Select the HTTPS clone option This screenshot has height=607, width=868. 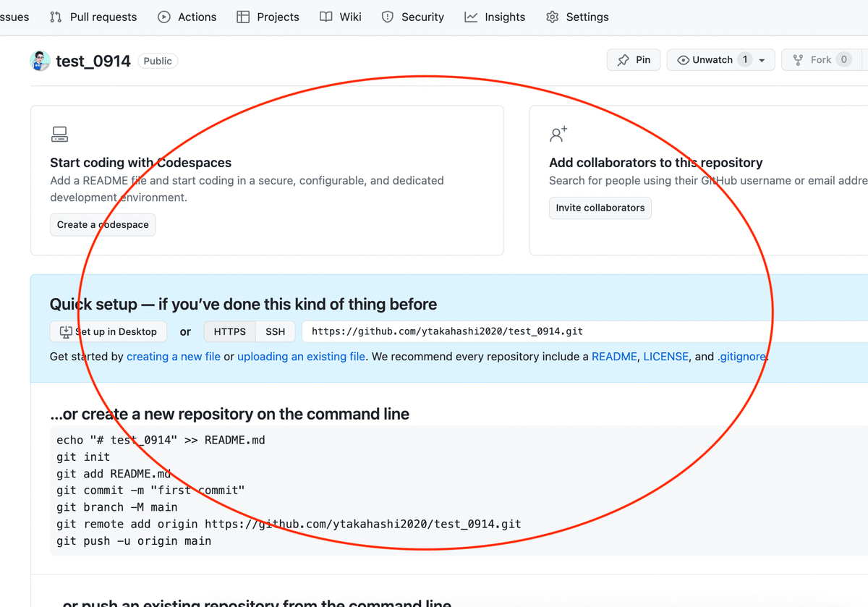pos(229,331)
